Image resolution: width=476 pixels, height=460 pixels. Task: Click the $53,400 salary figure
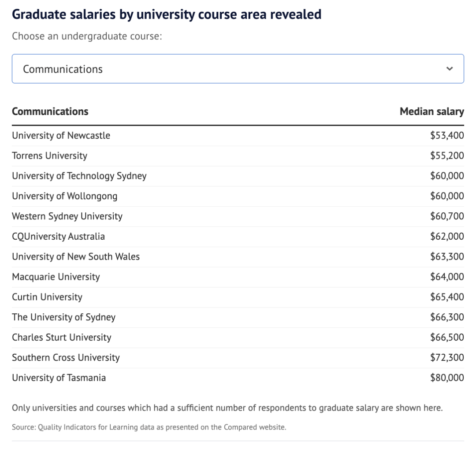[x=447, y=136]
